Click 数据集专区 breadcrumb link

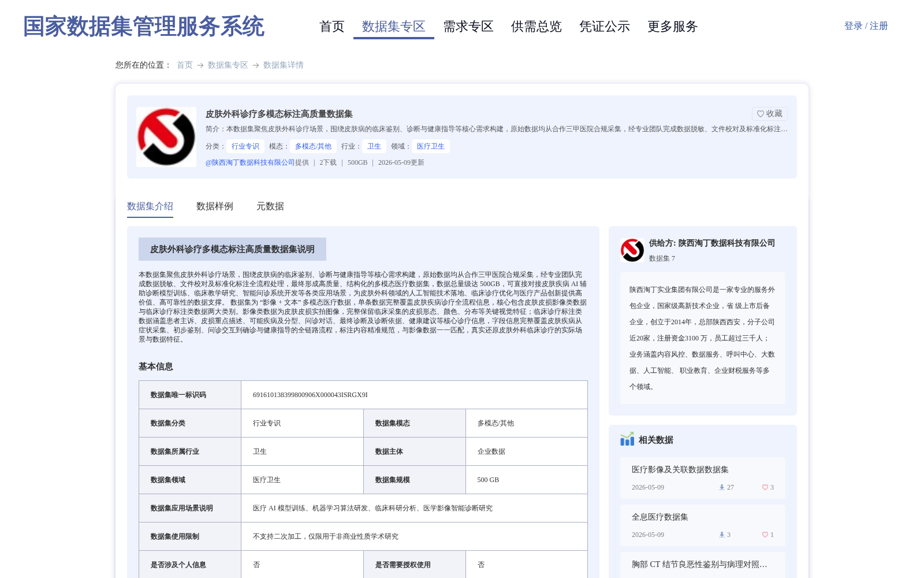coord(228,65)
